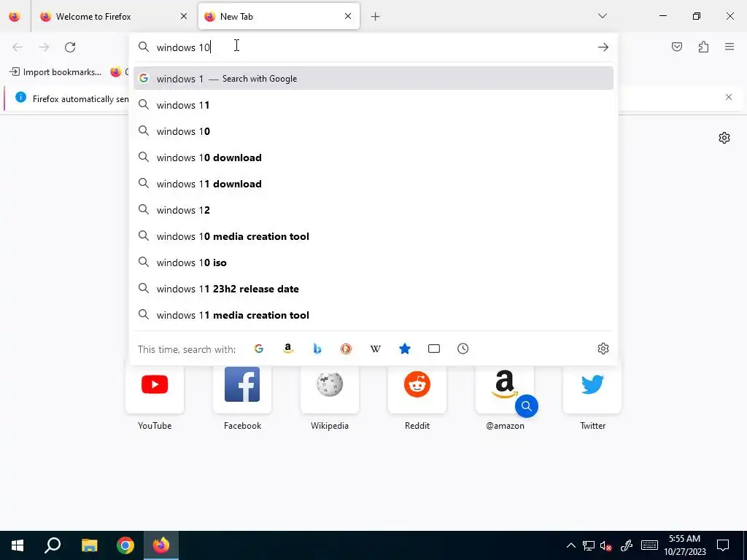Search open tabs via tabs icon
747x560 pixels.
click(434, 349)
